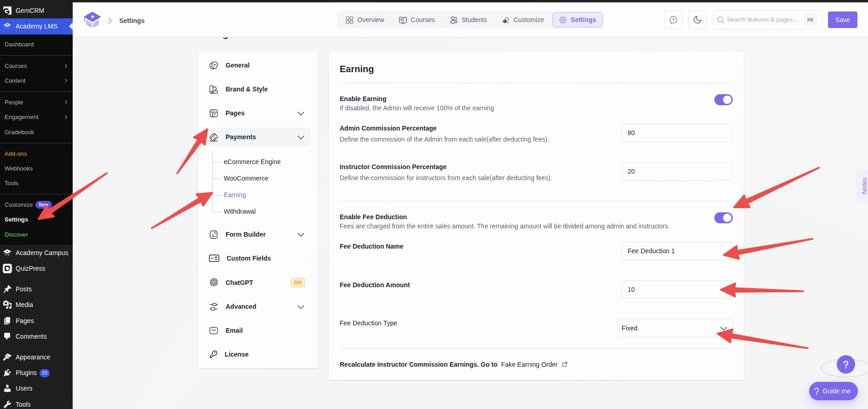The image size is (868, 409).
Task: Click the Academy LMS logo icon
Action: (x=92, y=20)
